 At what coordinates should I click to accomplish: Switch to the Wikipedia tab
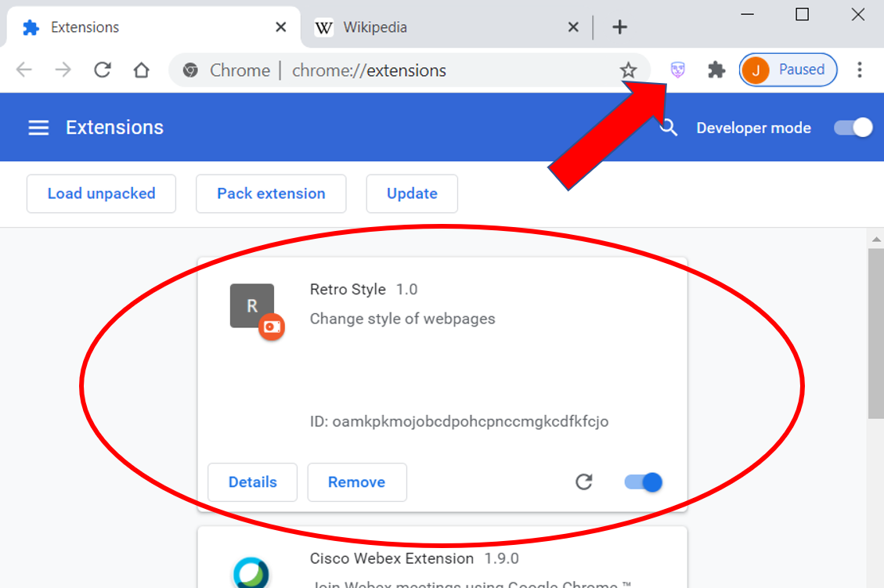coord(446,27)
